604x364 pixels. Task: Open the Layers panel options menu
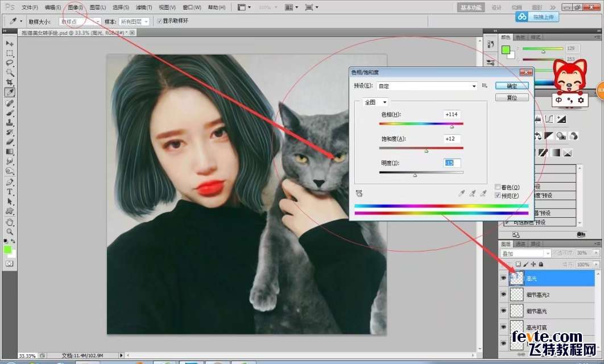pyautogui.click(x=597, y=244)
